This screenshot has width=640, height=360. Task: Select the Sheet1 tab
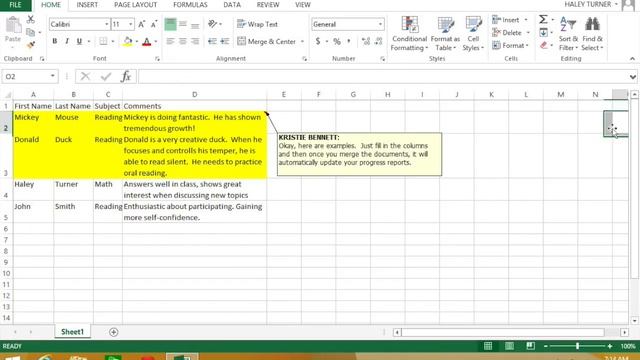[72, 332]
